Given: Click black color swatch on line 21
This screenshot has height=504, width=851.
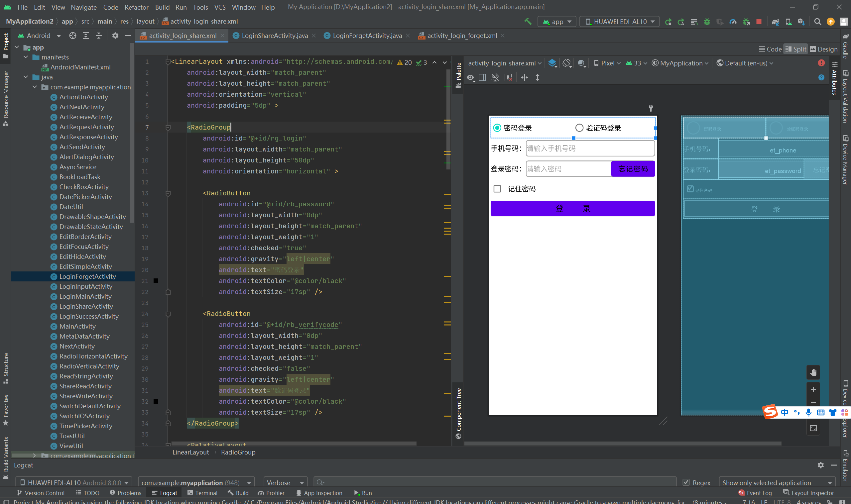Looking at the screenshot, I should [x=156, y=281].
